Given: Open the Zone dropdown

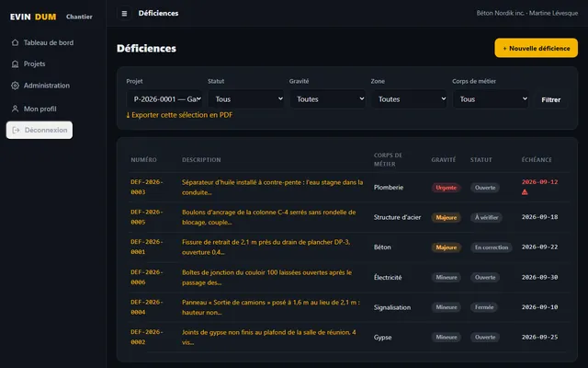Looking at the screenshot, I should (409, 99).
